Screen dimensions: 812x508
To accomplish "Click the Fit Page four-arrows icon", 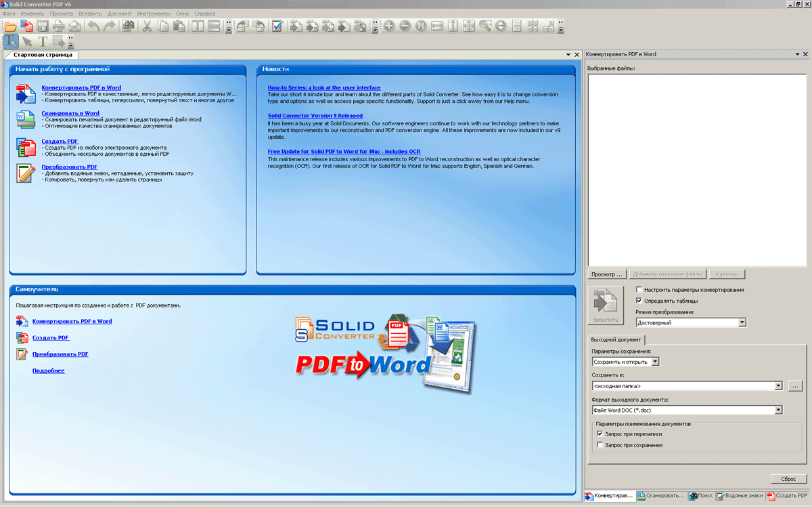I will click(x=469, y=26).
